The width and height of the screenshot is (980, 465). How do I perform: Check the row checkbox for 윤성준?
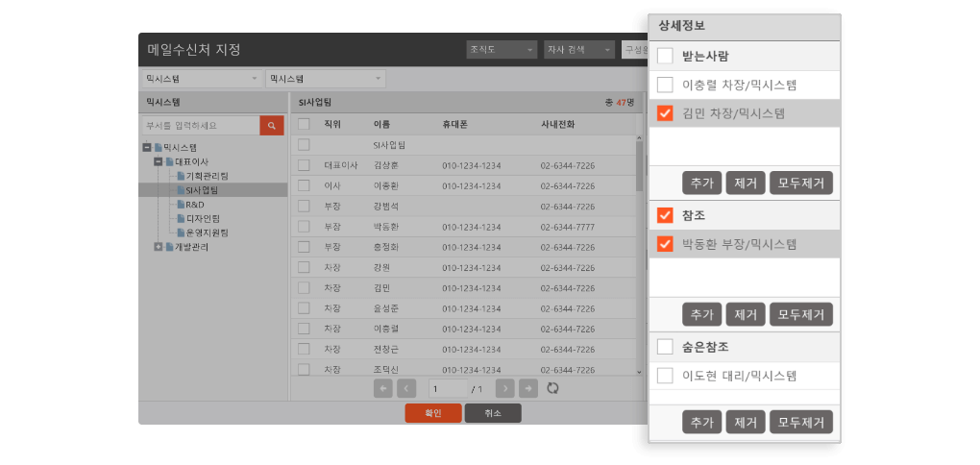point(304,308)
